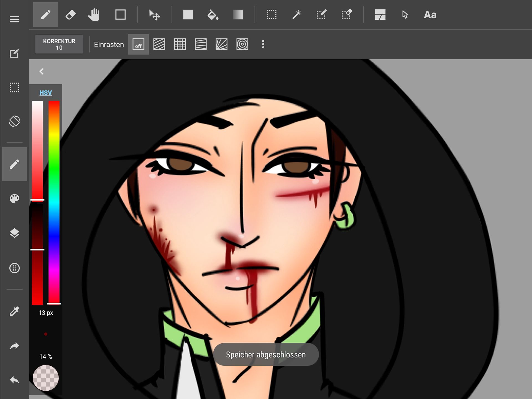Image resolution: width=532 pixels, height=399 pixels.
Task: Select the Selection Pen tool
Action: (321, 15)
